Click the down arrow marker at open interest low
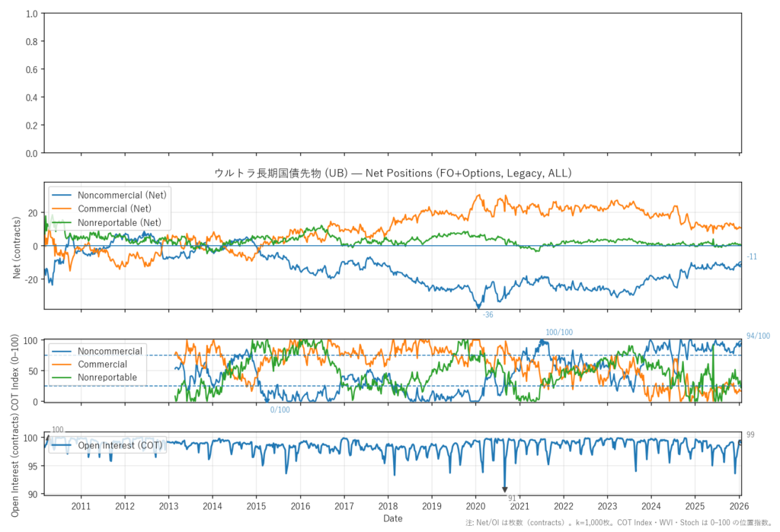The height and width of the screenshot is (532, 780). coord(504,489)
